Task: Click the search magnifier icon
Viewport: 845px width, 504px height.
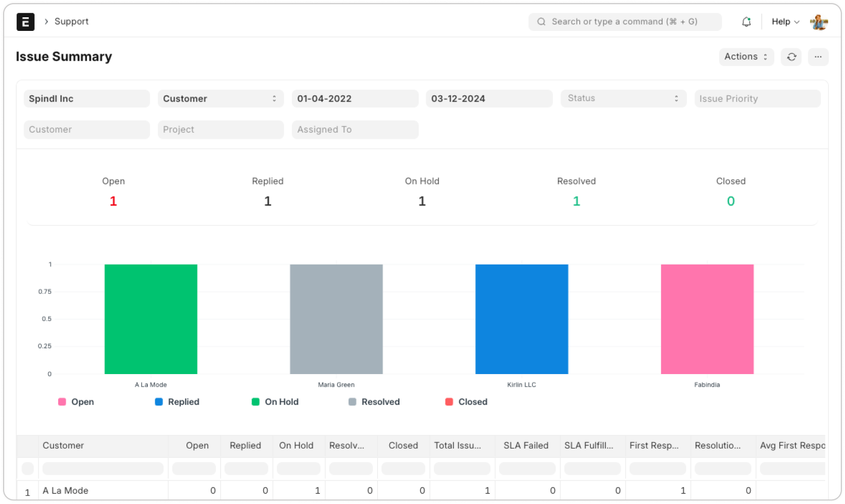Action: tap(541, 21)
